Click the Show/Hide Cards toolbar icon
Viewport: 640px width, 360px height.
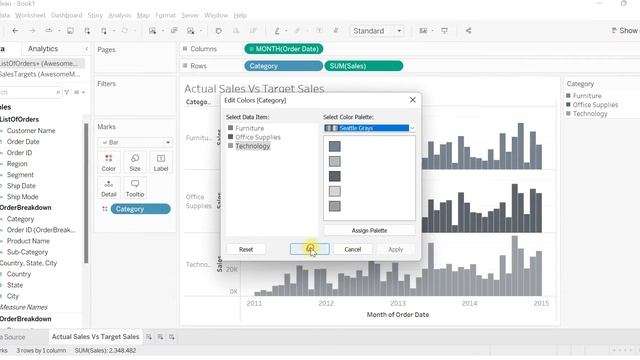423,31
